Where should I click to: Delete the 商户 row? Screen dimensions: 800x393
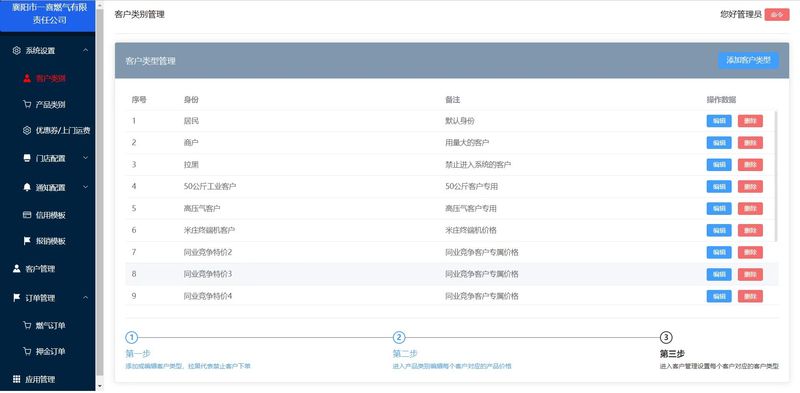[750, 143]
